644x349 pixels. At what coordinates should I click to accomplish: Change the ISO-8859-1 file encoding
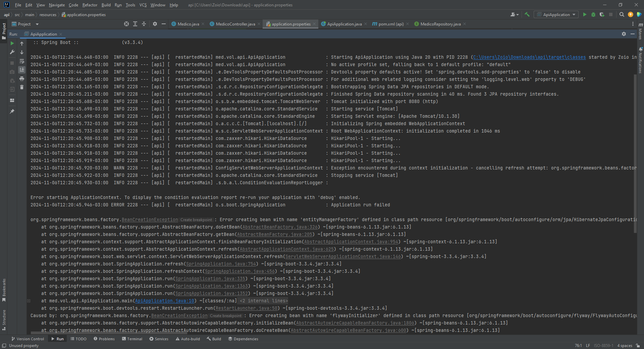click(x=603, y=345)
